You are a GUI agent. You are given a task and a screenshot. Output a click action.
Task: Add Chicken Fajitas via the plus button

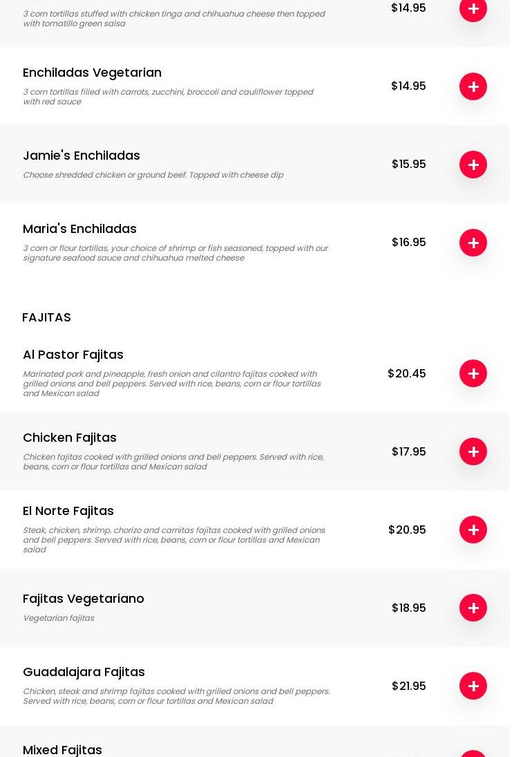click(473, 451)
